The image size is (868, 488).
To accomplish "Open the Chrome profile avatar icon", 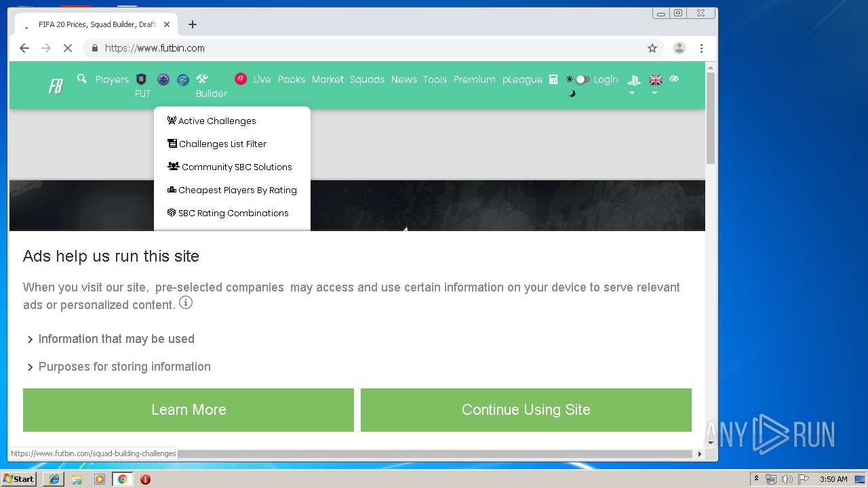I will (x=679, y=48).
